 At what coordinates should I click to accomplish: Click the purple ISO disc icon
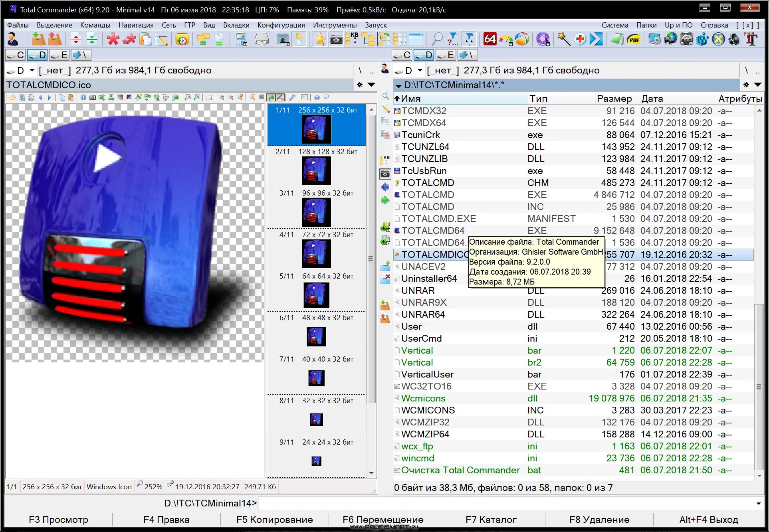click(542, 39)
